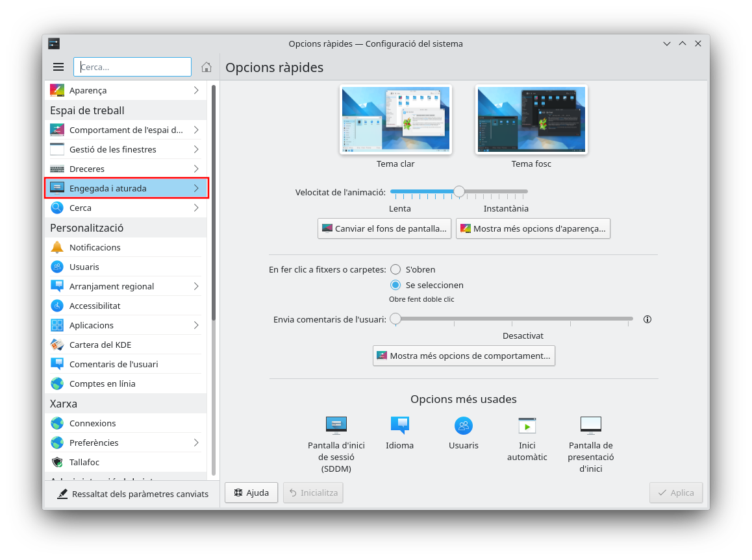Image resolution: width=752 pixels, height=560 pixels.
Task: Open the hamburger menu icon
Action: coord(58,67)
